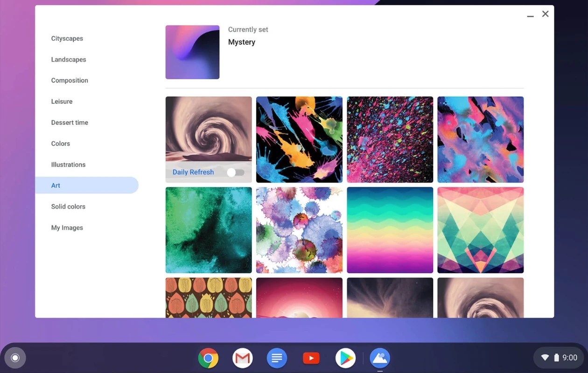This screenshot has width=588, height=373.
Task: Select the rainbow wave gradient wallpaper
Action: pos(390,230)
